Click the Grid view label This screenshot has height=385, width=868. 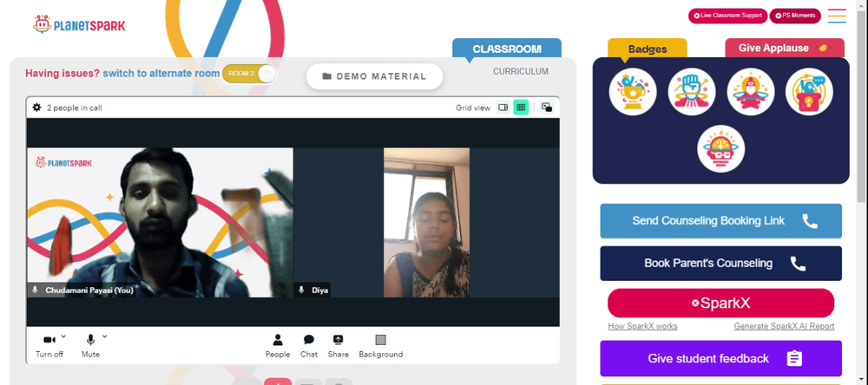coord(473,108)
